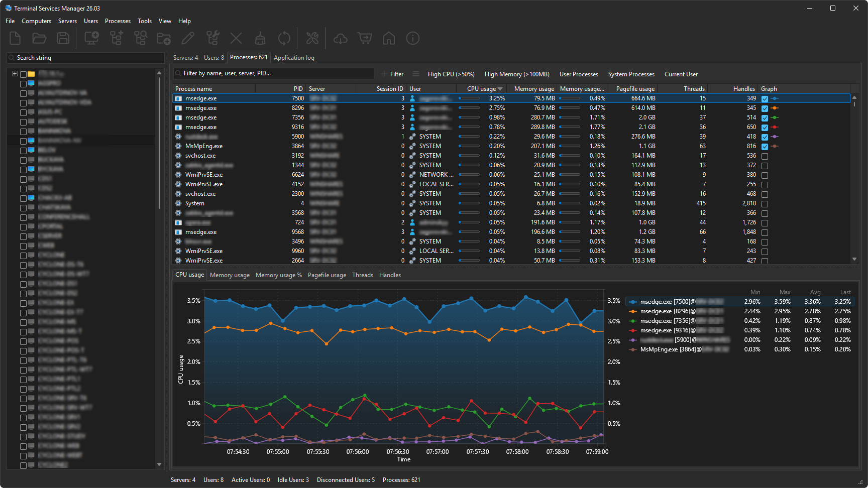This screenshot has width=868, height=488.
Task: Click the System Processes filter button
Action: [x=631, y=74]
